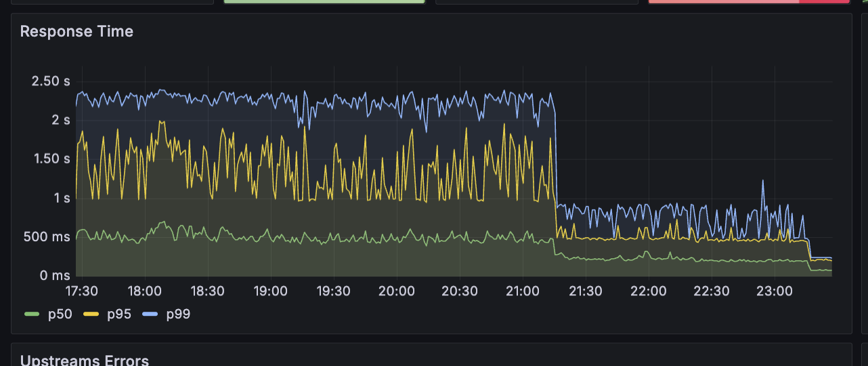The height and width of the screenshot is (366, 868).
Task: Click the 23:00 time axis label
Action: point(774,291)
